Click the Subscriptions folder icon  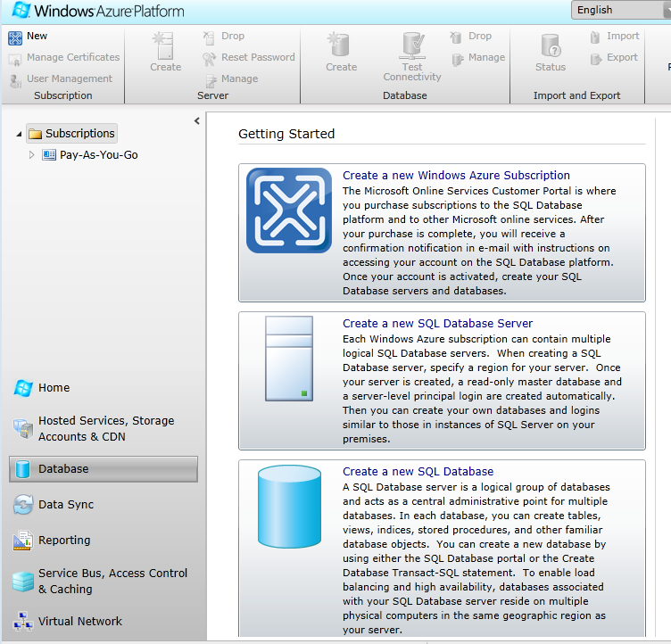point(35,134)
